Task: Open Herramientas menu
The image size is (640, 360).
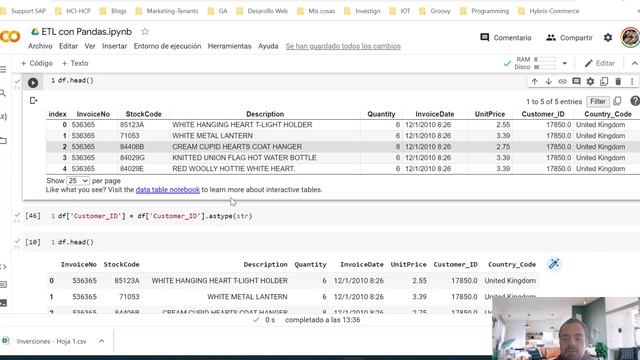Action: click(229, 46)
